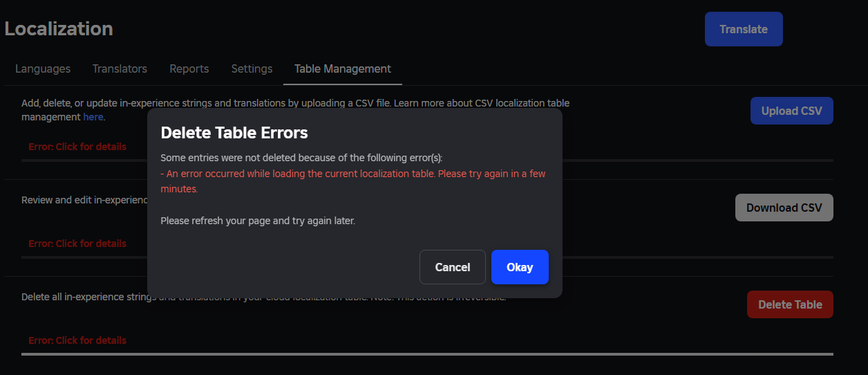Click the Translate button
The image size is (868, 375).
[x=744, y=29]
